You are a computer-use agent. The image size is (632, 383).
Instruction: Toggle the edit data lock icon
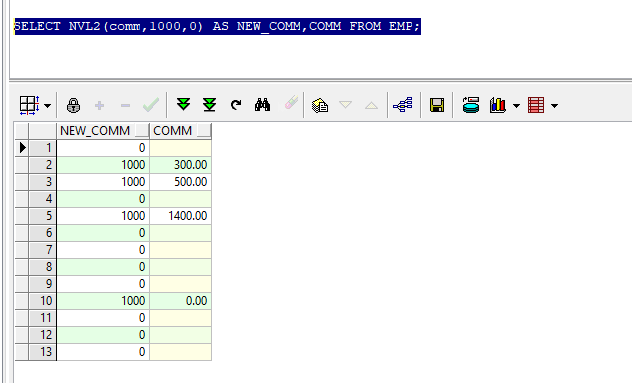(73, 106)
